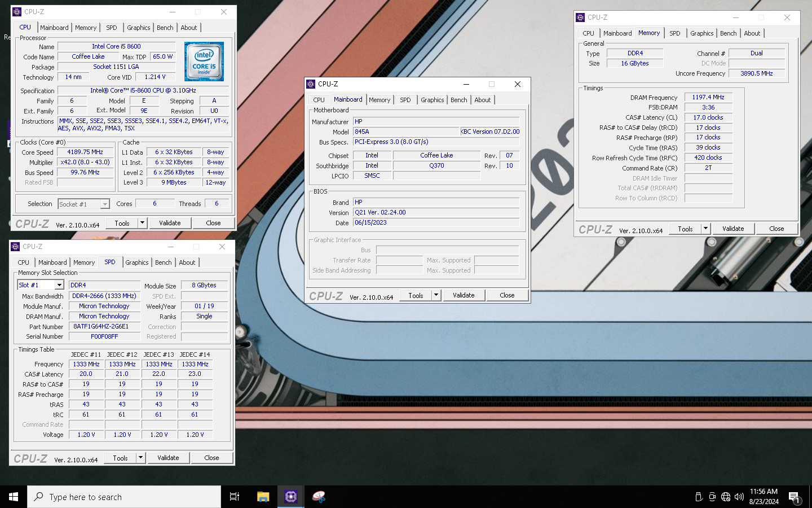Click the taskbar clock showing 11:56 AM
Screen dimensions: 812x508
pyautogui.click(x=764, y=497)
